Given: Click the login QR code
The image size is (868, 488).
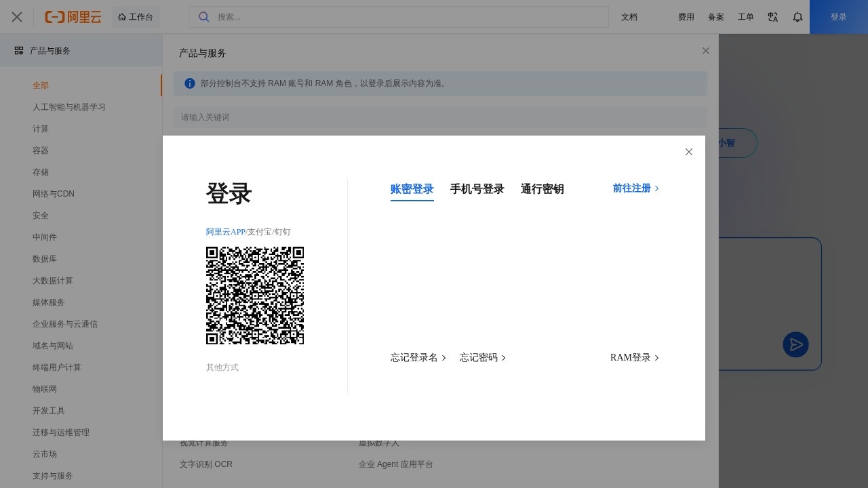Looking at the screenshot, I should (x=255, y=296).
